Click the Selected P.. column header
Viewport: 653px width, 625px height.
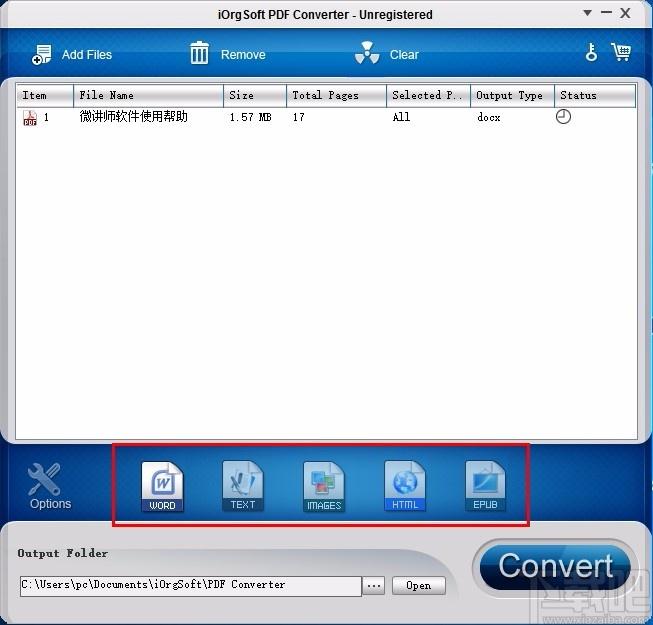[429, 95]
